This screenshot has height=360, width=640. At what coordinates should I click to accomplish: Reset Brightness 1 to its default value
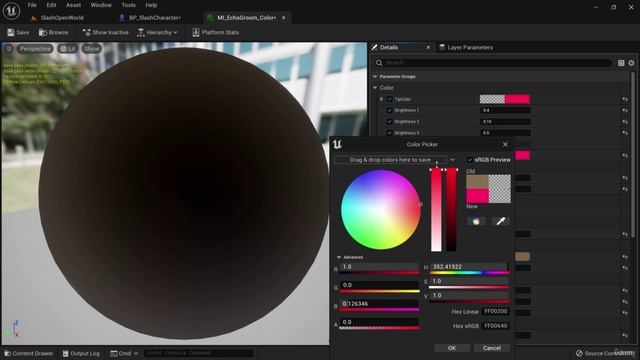click(625, 110)
